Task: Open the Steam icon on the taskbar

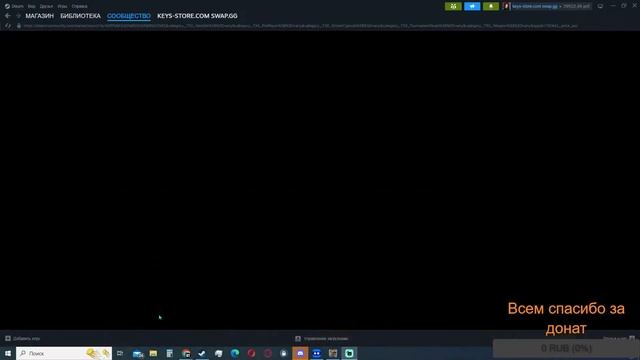Action: pyautogui.click(x=218, y=353)
